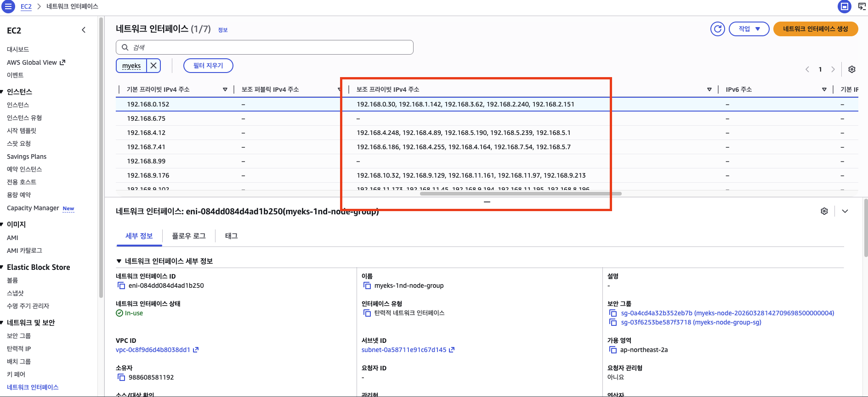Open Capacity Manager sidebar link
The width and height of the screenshot is (868, 397).
tap(33, 208)
